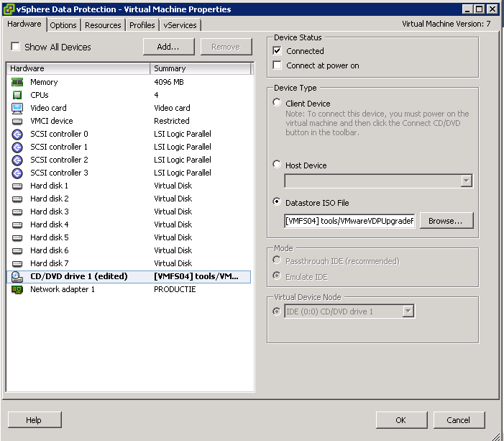Viewport: 504px width, 441px height.
Task: Click the Hard disk 6 icon
Action: pos(17,250)
